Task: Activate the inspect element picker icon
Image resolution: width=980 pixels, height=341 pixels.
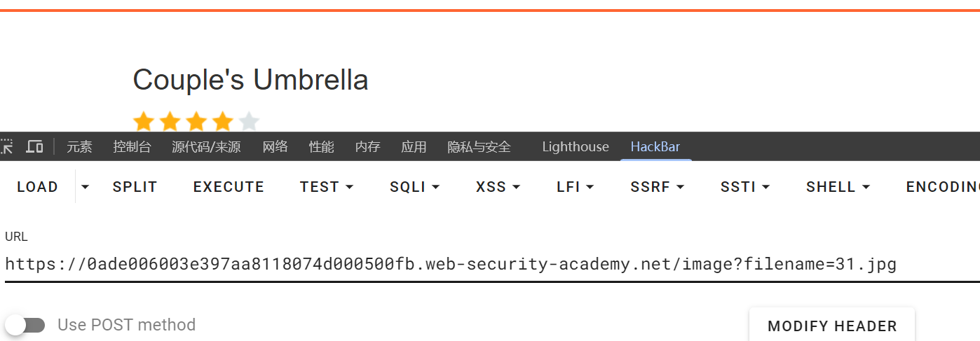Action: pyautogui.click(x=6, y=146)
